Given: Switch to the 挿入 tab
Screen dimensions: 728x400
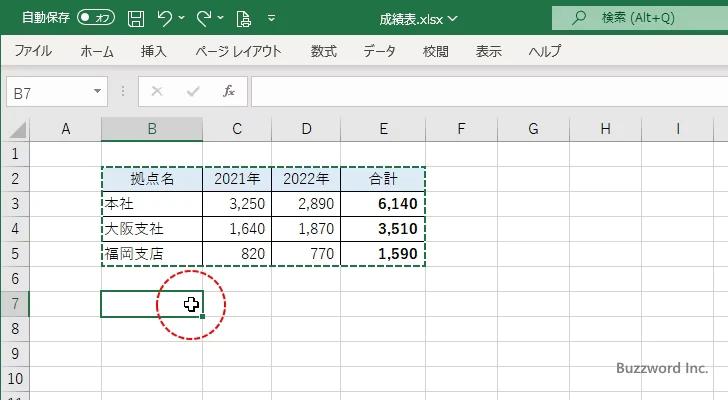Looking at the screenshot, I should tap(154, 51).
